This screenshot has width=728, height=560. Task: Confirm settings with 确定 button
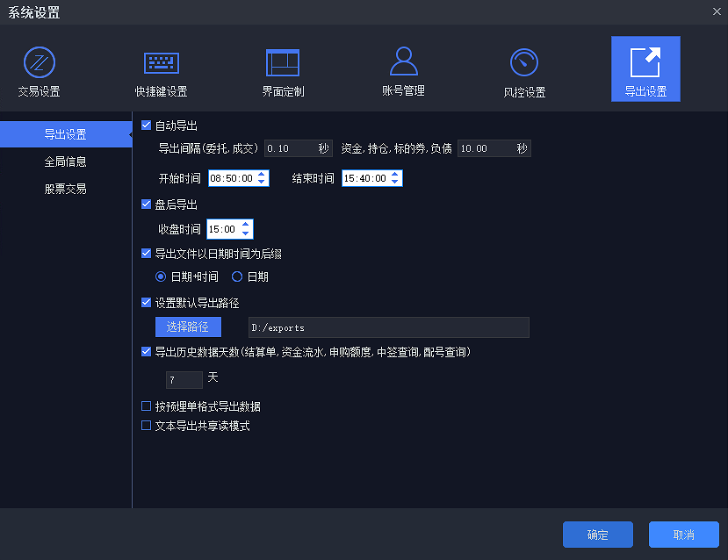[x=598, y=535]
